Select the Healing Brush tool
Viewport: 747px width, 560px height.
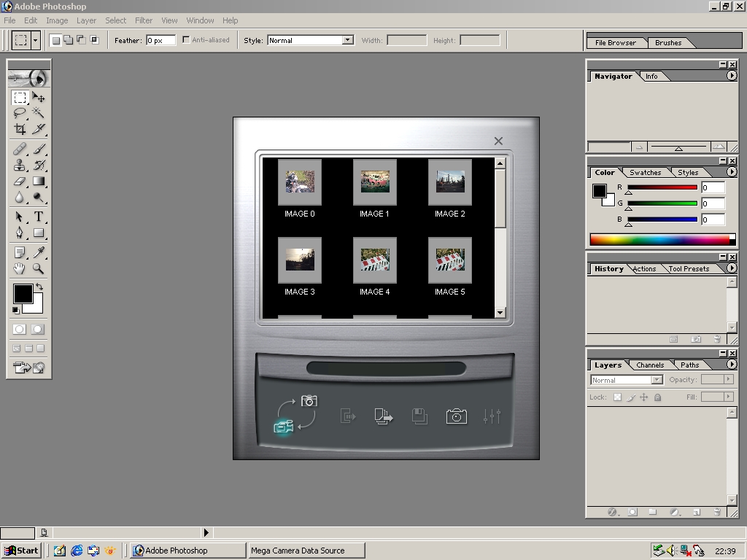point(20,149)
